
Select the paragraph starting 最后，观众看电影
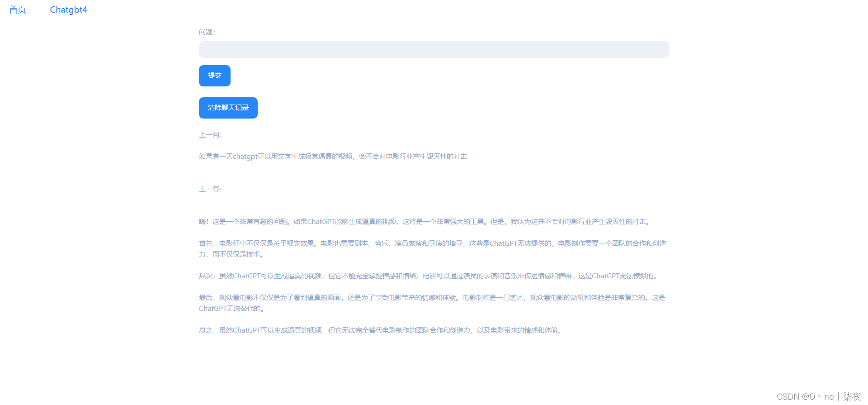[x=432, y=303]
